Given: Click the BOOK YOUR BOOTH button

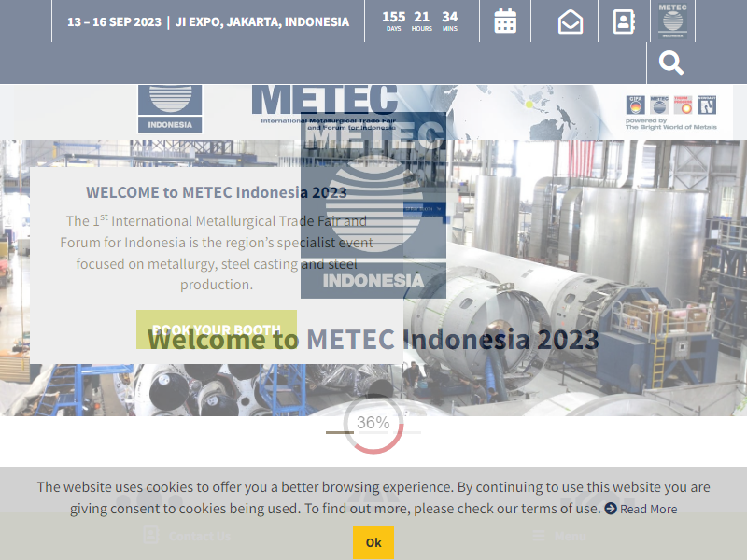Looking at the screenshot, I should click(217, 329).
